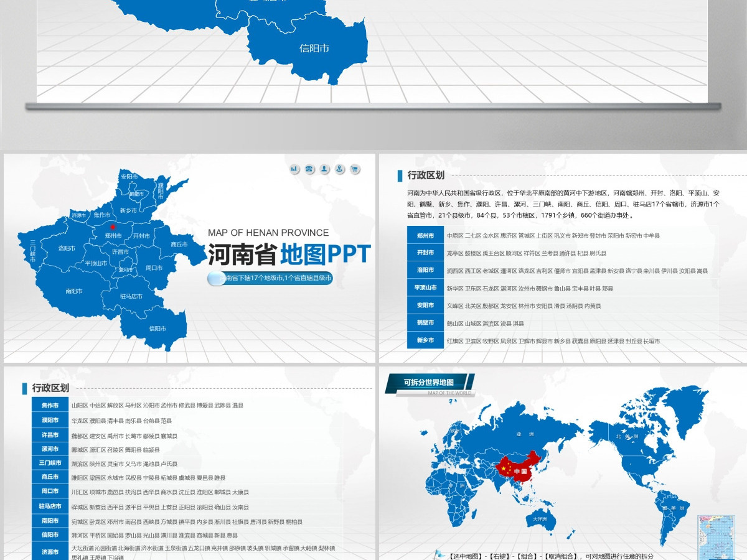Click the 许昌市 blue table header cell
The image size is (747, 560).
pyautogui.click(x=50, y=435)
